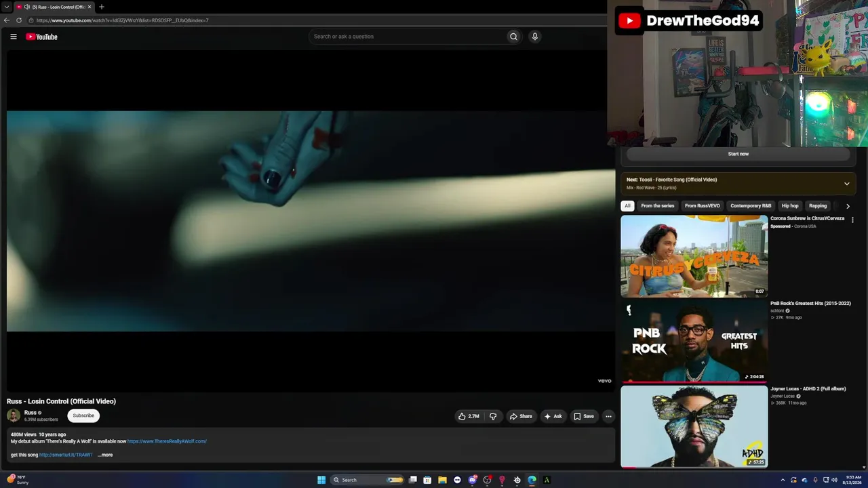
Task: Open the browser tab list dropdown
Action: pyautogui.click(x=6, y=7)
